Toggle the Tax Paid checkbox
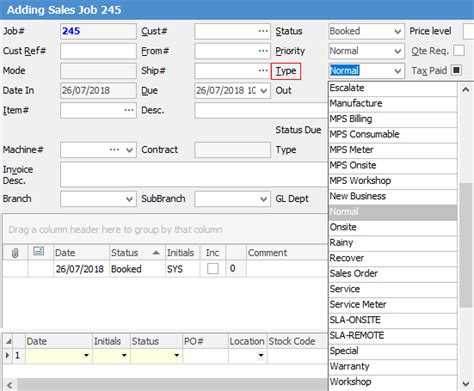 coord(456,70)
